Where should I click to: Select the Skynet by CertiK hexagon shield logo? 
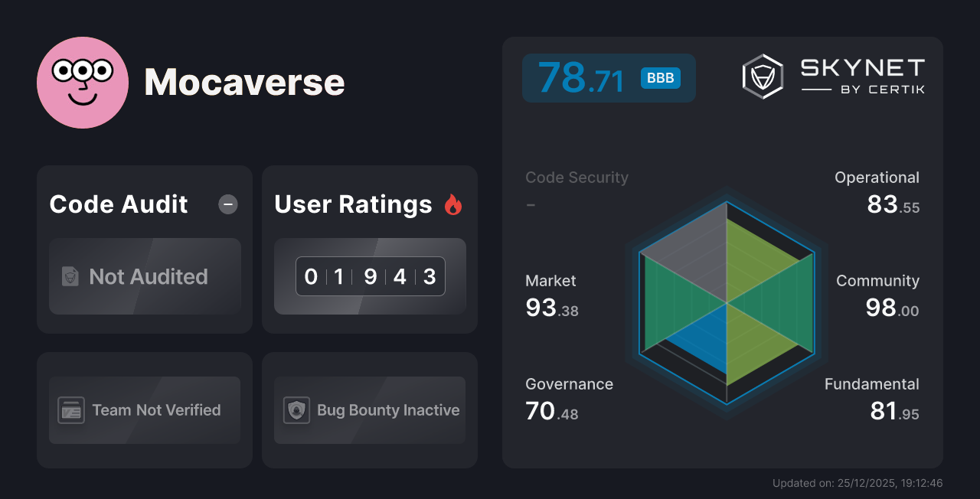click(x=762, y=75)
